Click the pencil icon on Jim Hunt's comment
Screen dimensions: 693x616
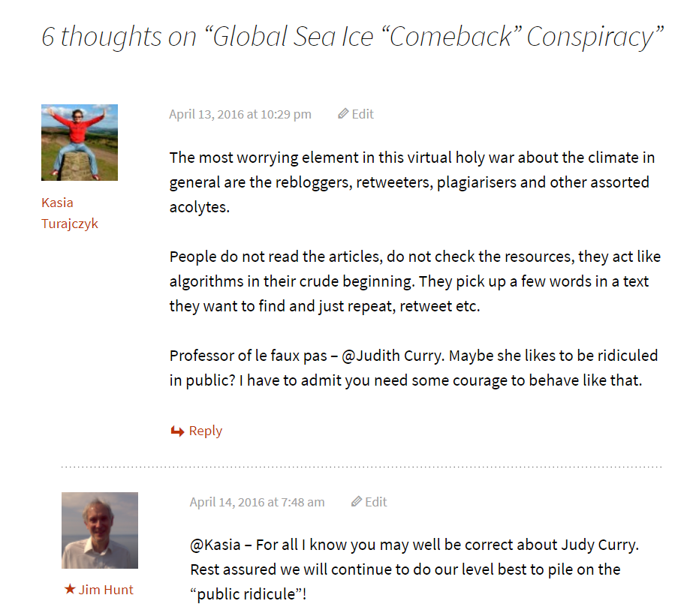[357, 502]
